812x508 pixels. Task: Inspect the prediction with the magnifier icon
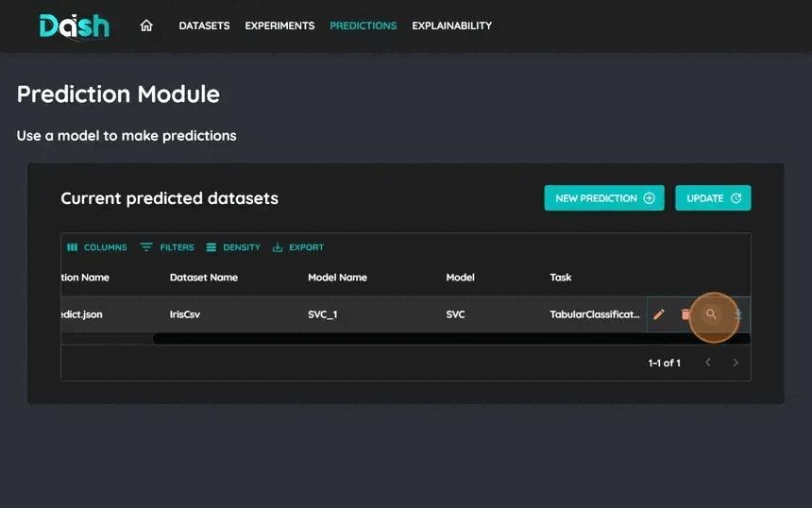pos(712,313)
